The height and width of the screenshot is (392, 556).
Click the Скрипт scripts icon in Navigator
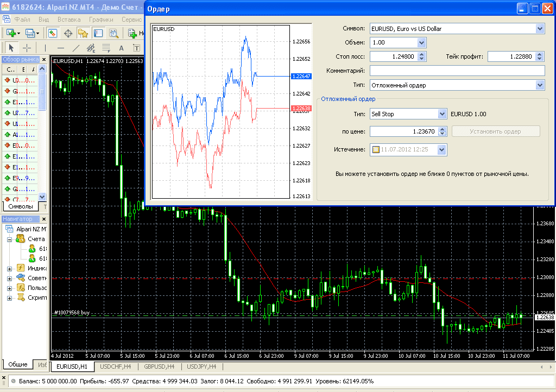click(x=21, y=297)
